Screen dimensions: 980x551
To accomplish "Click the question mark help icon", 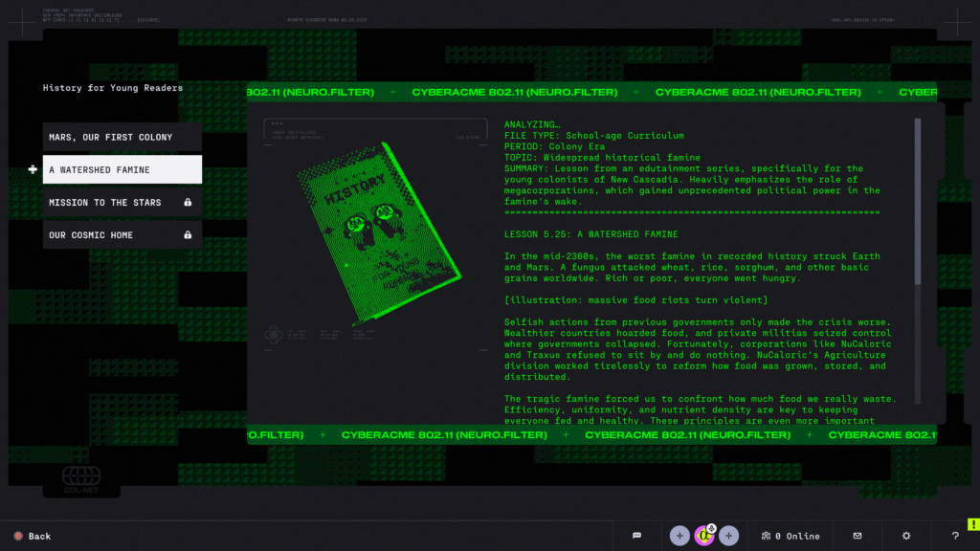I will click(x=955, y=536).
